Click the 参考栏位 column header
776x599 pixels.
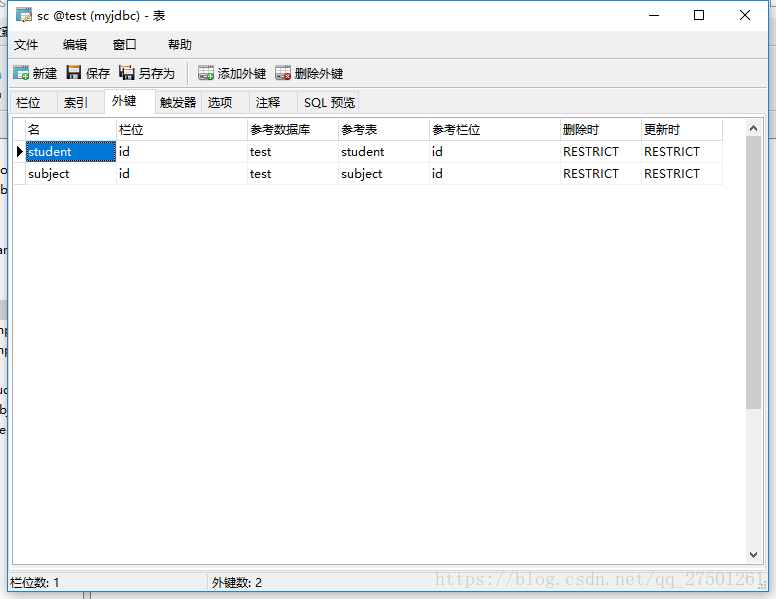(x=494, y=130)
